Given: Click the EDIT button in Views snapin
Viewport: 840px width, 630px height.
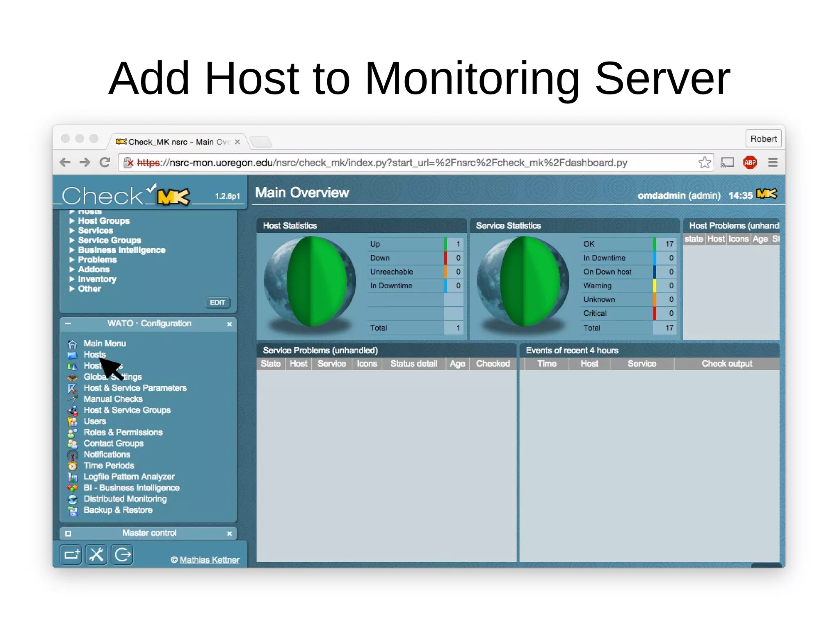Looking at the screenshot, I should [217, 302].
